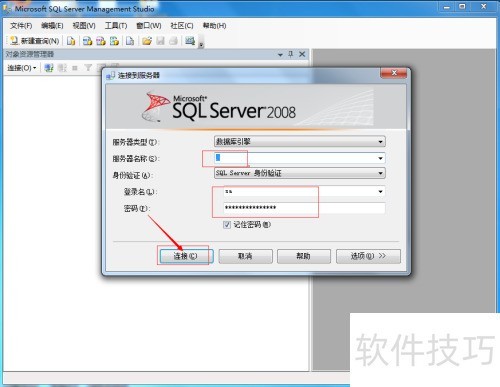Click the stop icon in Object Explorer toolbar
The image size is (500, 387).
[75, 68]
